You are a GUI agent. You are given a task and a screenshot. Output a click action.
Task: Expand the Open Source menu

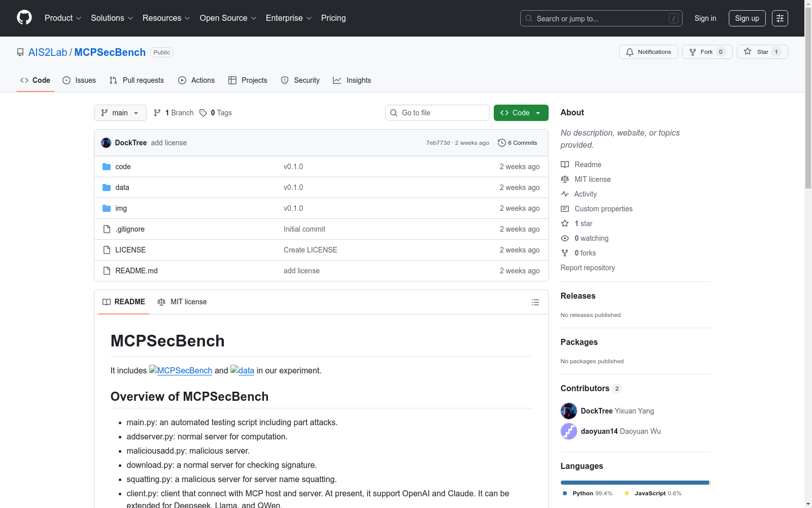(x=228, y=18)
